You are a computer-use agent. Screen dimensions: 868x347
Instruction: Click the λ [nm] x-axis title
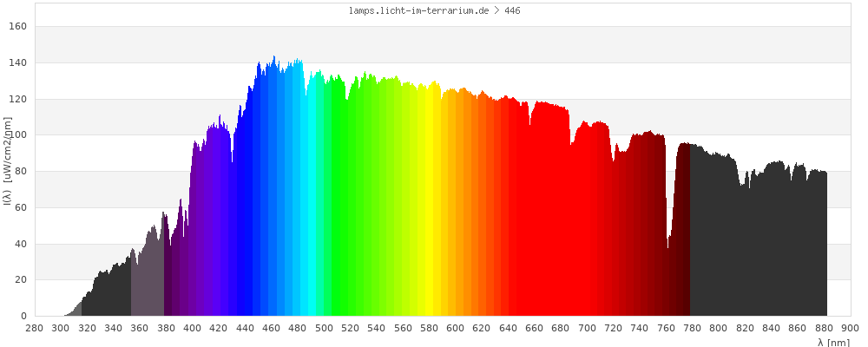click(833, 342)
